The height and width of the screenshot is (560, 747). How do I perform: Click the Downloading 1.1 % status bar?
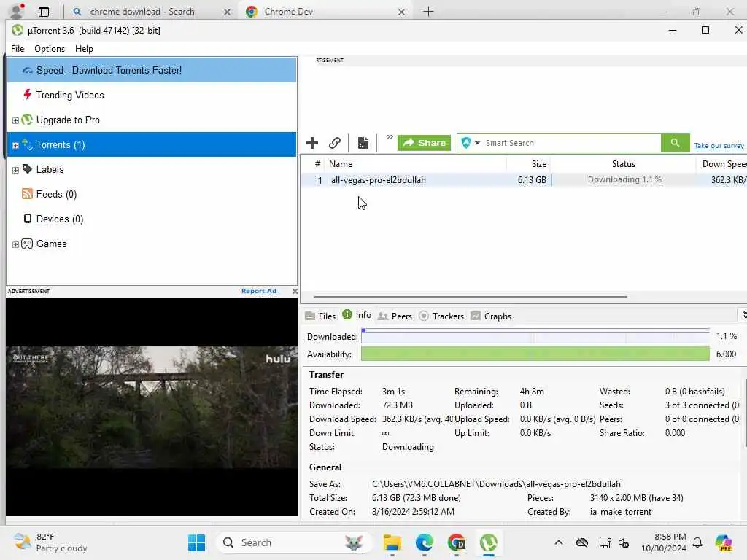(623, 180)
